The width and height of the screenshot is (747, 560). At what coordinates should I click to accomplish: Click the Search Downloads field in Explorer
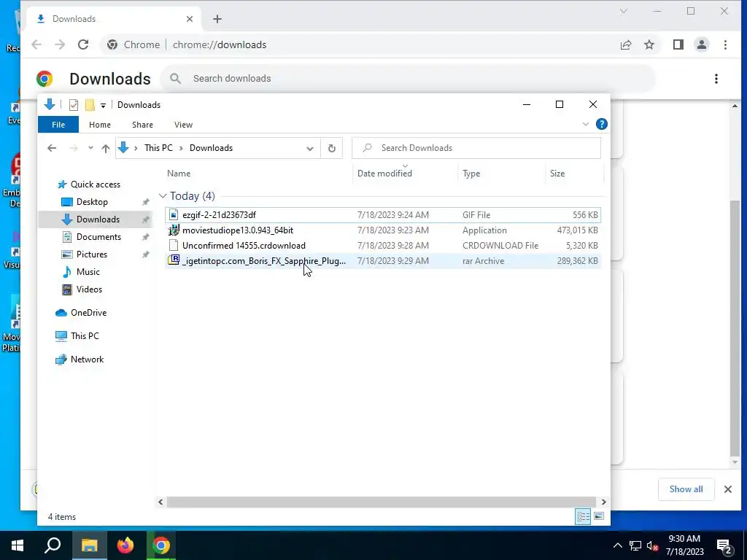pyautogui.click(x=476, y=148)
